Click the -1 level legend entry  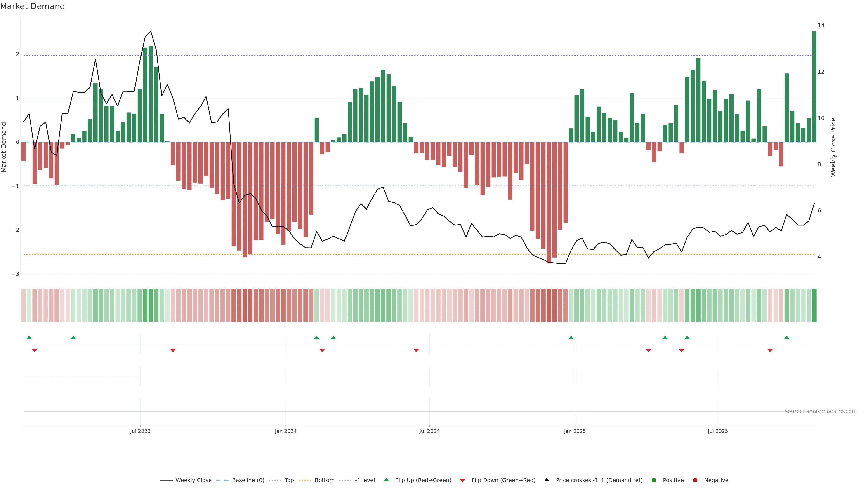365,480
